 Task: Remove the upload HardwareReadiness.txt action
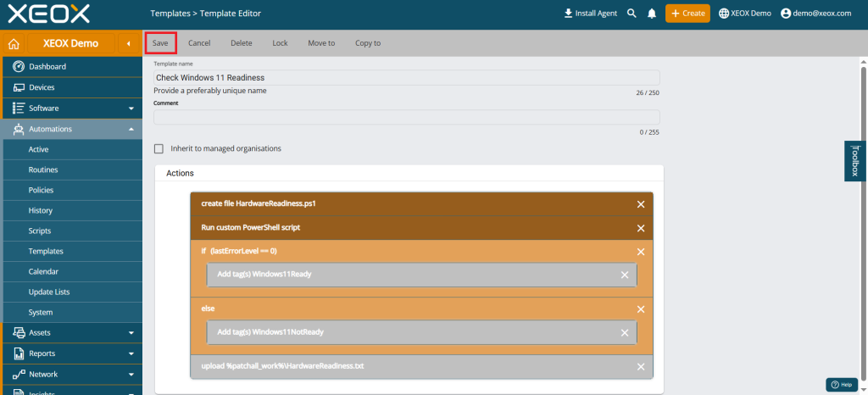(641, 367)
